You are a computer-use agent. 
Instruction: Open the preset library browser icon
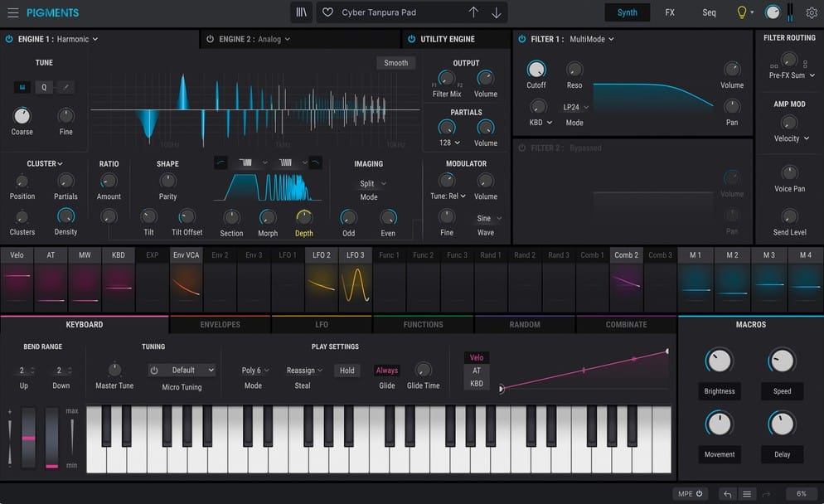(302, 12)
